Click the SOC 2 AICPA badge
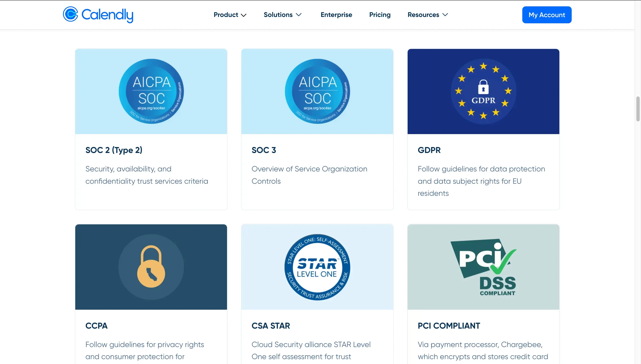641x364 pixels. tap(151, 91)
